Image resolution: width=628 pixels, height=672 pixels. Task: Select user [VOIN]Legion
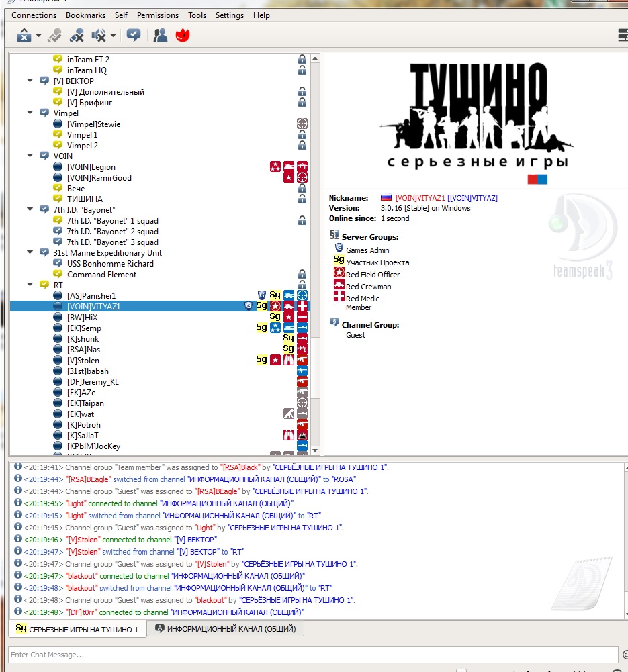91,166
